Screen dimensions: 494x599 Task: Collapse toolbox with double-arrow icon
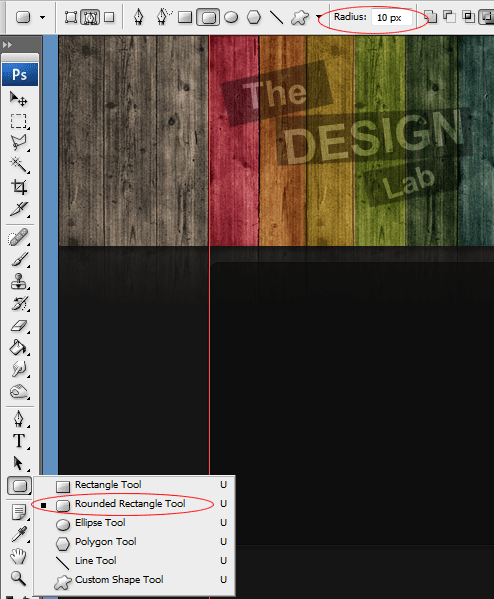7,45
